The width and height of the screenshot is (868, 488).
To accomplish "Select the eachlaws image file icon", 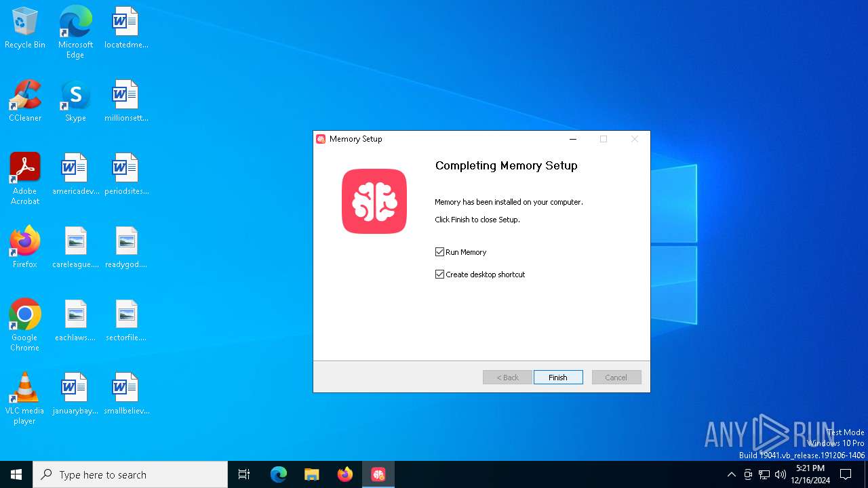I will click(75, 321).
